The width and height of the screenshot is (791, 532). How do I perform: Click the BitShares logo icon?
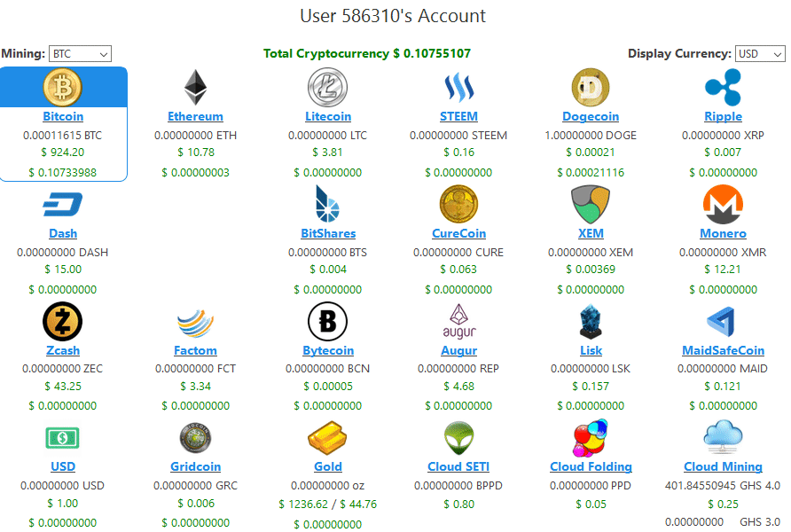click(328, 204)
